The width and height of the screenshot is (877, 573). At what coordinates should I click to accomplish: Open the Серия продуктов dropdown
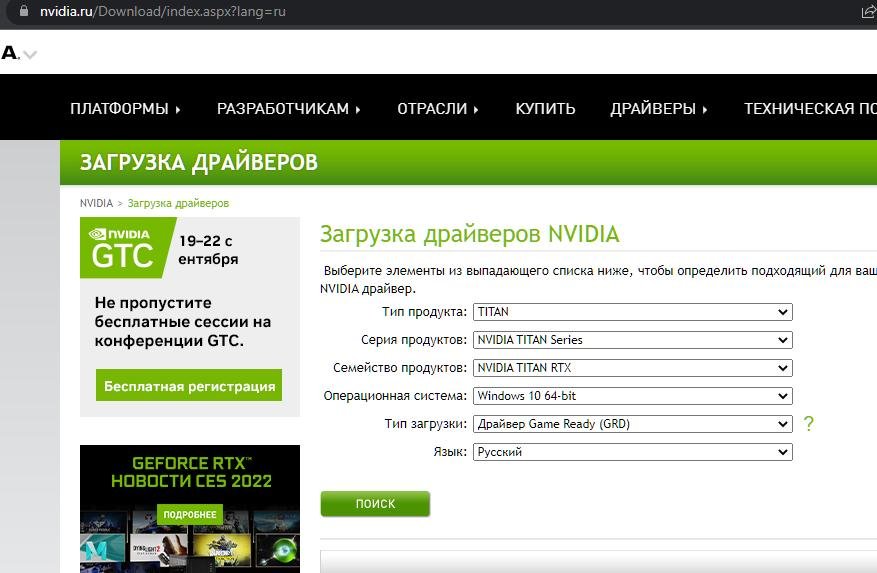633,340
